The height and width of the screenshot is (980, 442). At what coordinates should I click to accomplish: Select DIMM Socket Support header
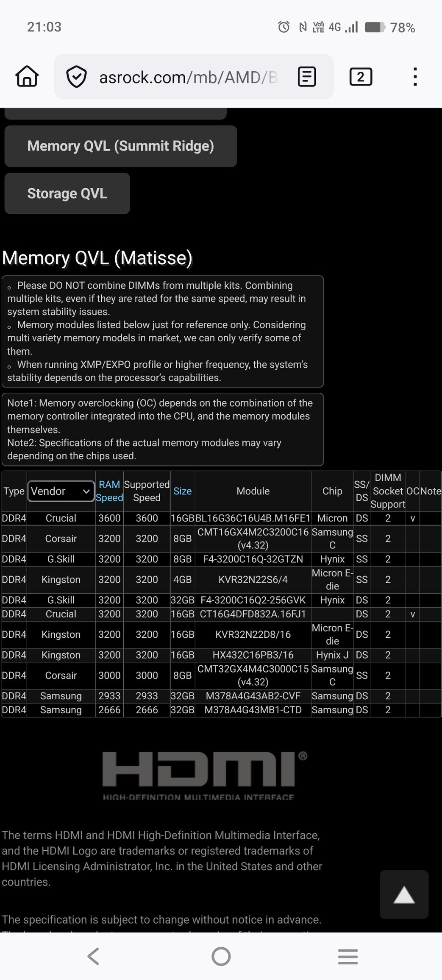pos(388,491)
